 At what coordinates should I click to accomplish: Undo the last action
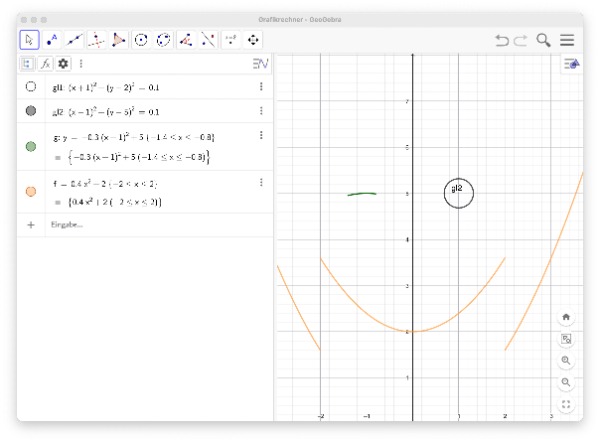(x=502, y=40)
